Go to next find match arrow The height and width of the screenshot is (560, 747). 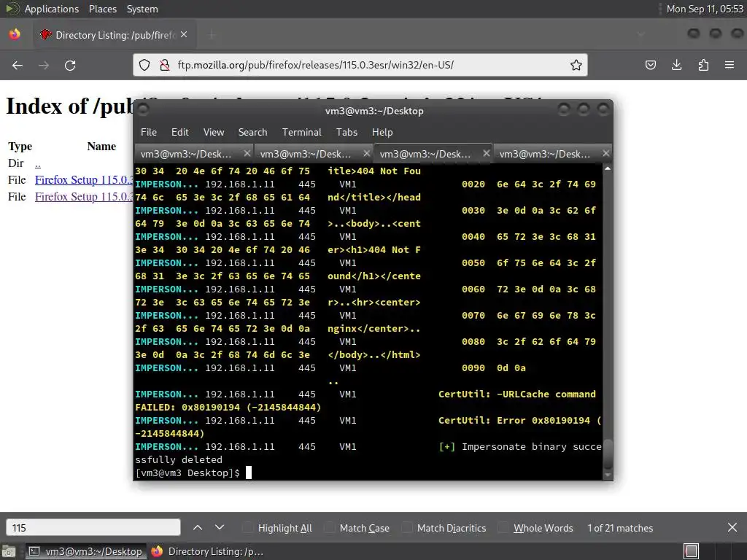point(219,528)
